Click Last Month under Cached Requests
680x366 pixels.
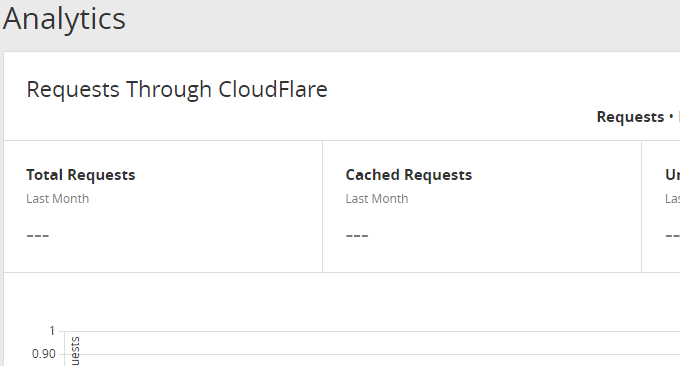pos(377,199)
